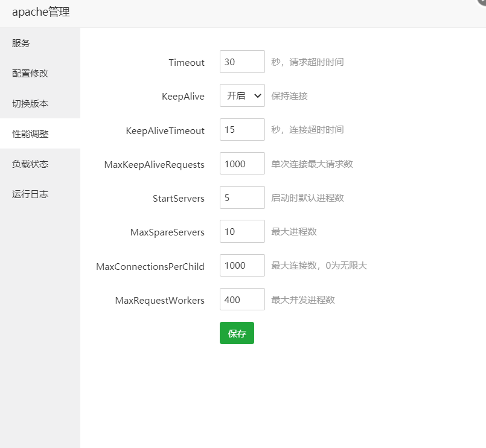The width and height of the screenshot is (486, 448).
Task: View the 负载状态 tab
Action: pyautogui.click(x=40, y=164)
